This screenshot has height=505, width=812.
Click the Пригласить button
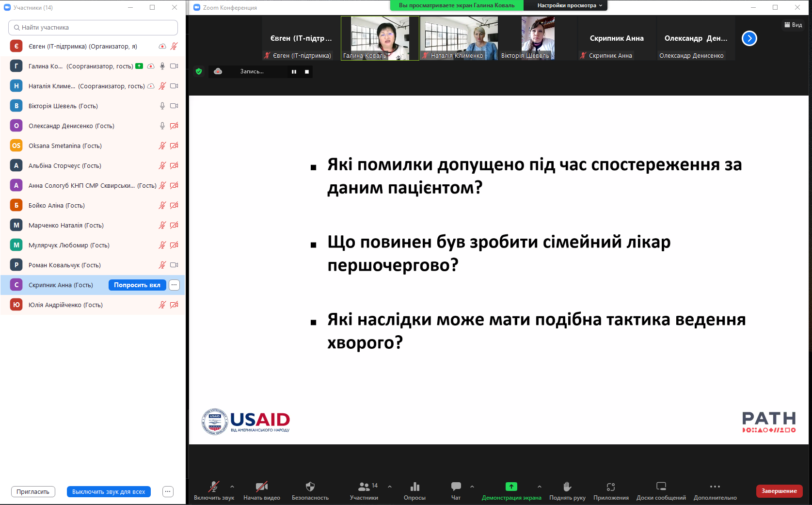tap(33, 492)
